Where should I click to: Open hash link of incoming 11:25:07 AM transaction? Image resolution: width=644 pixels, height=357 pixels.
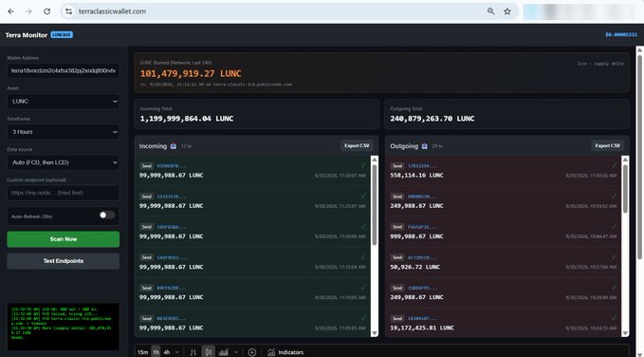click(x=172, y=197)
